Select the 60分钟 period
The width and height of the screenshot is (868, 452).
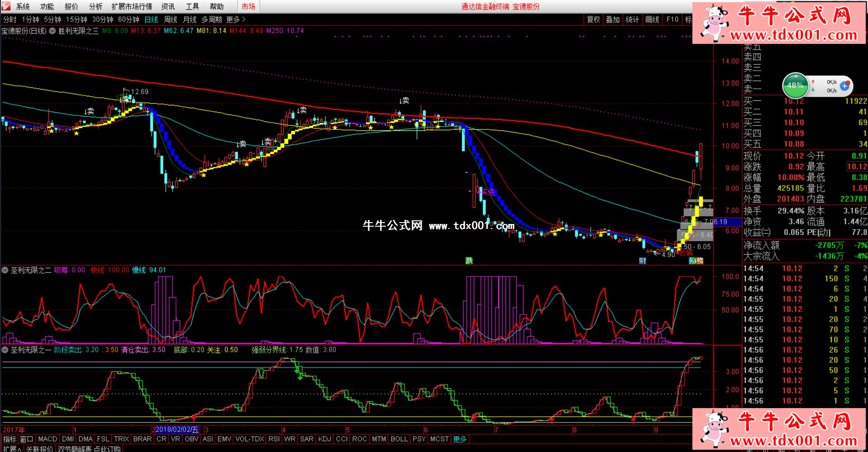[129, 19]
